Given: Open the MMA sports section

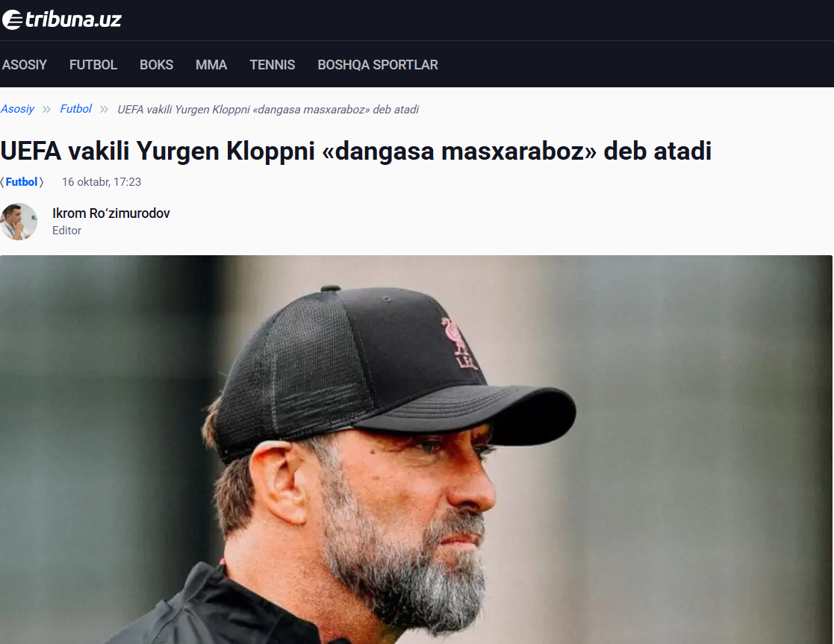Looking at the screenshot, I should (211, 65).
